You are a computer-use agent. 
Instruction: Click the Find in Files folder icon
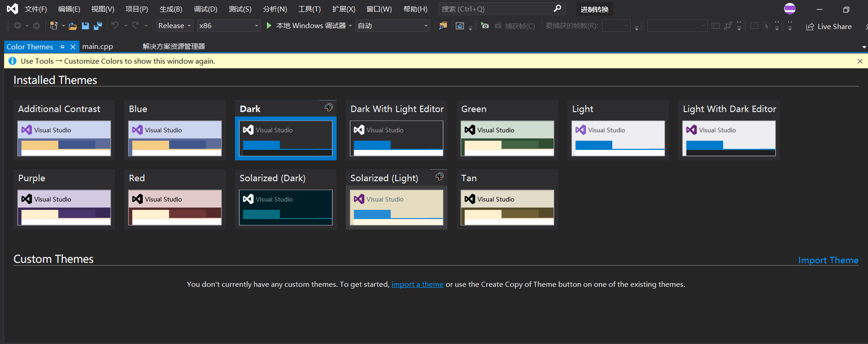point(443,26)
